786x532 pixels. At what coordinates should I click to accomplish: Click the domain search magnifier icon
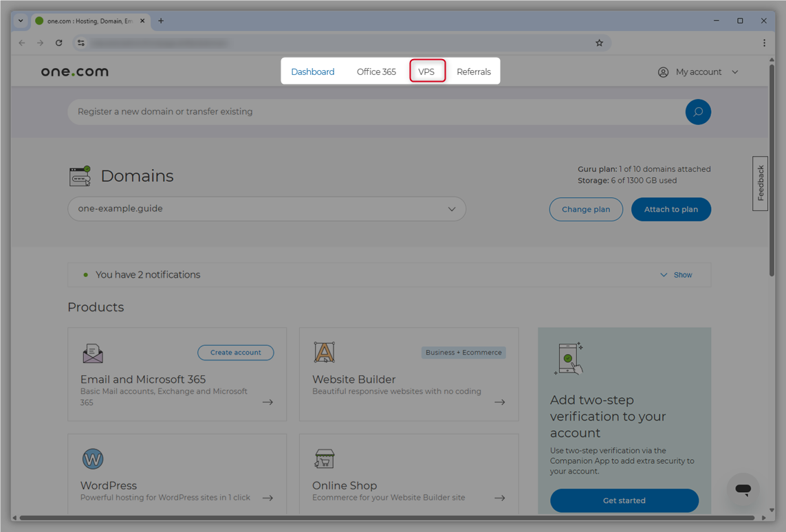click(x=698, y=111)
